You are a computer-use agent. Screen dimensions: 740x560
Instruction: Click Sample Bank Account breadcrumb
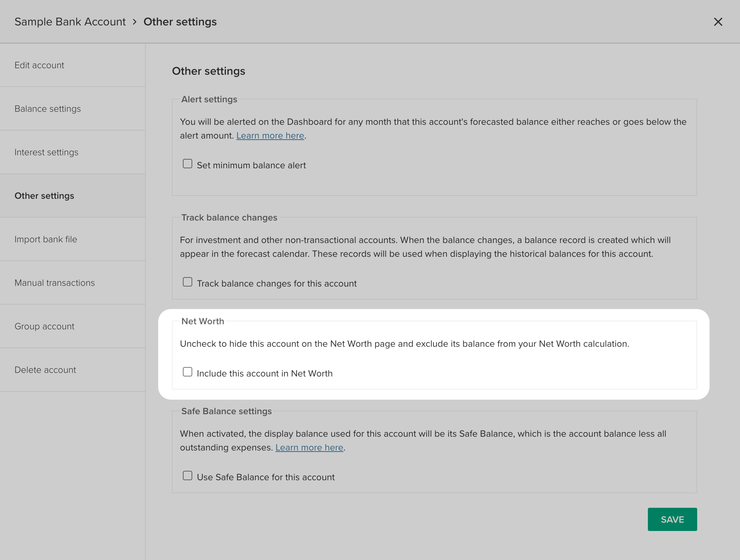(70, 22)
